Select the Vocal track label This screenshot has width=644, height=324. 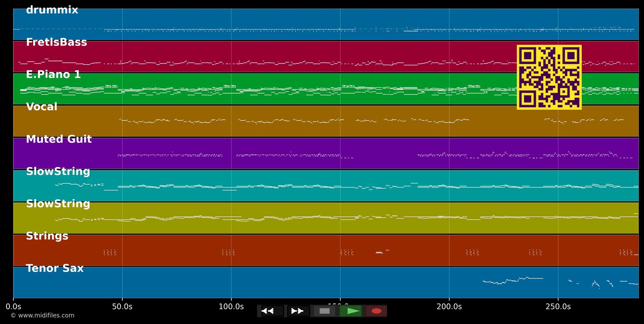point(42,107)
